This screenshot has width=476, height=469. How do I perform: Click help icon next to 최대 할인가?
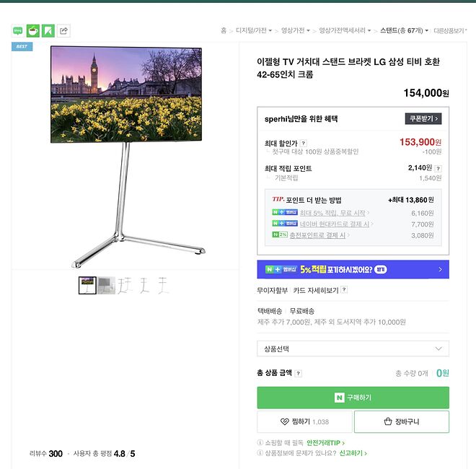point(304,144)
